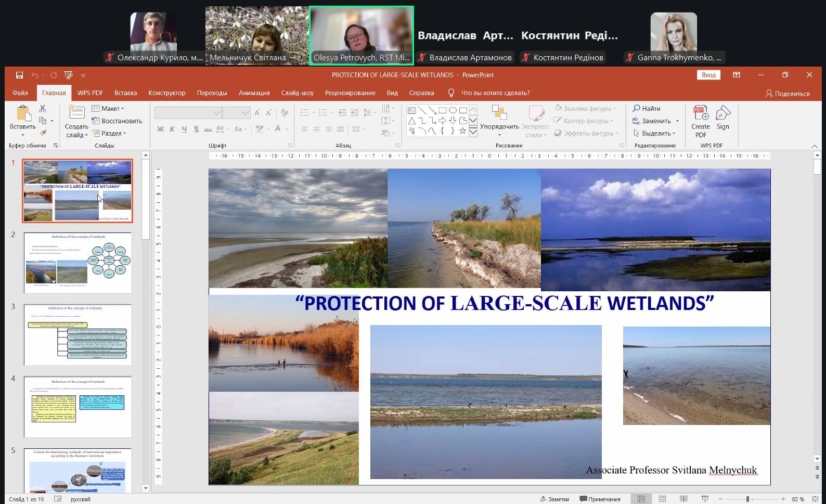Click the WPS PDF Sign icon
Viewport: 826px width, 504px height.
click(722, 118)
